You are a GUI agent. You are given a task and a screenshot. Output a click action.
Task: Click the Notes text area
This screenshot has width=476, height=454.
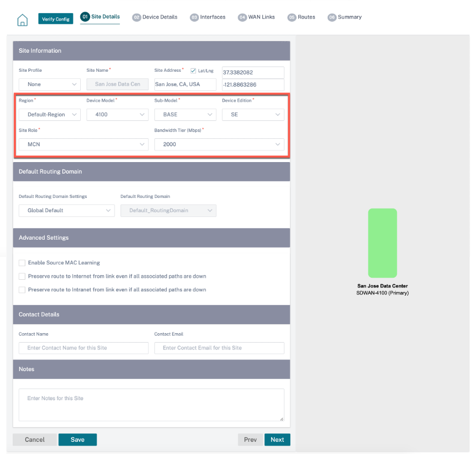point(151,405)
